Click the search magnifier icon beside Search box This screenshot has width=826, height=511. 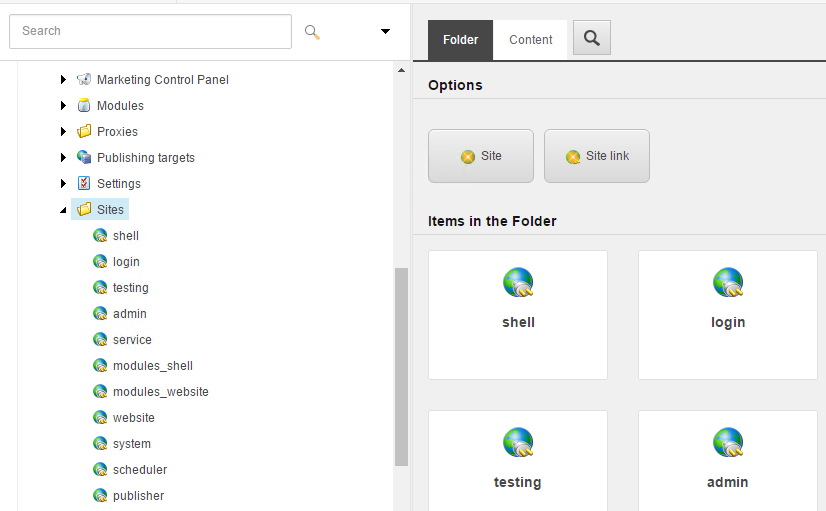(312, 32)
